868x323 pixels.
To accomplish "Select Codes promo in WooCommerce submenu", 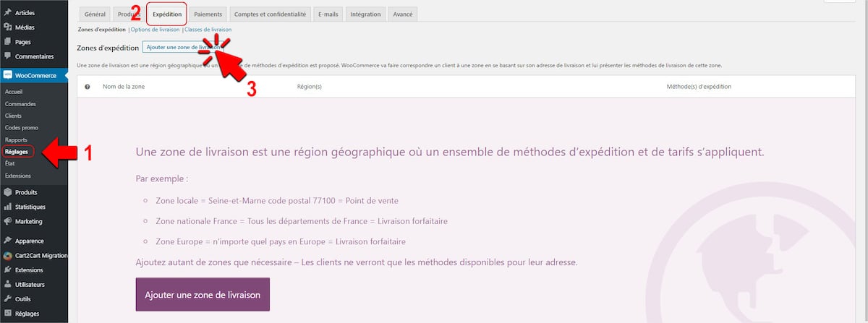I will (22, 127).
